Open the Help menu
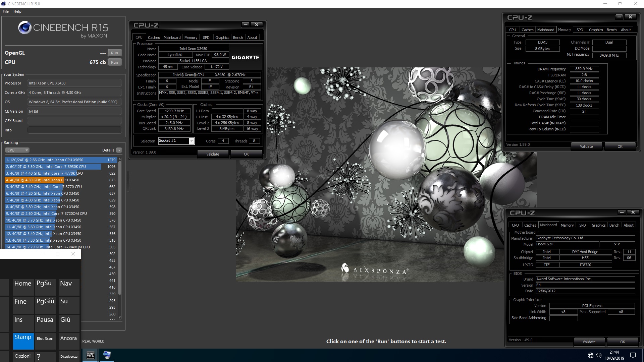644x362 pixels. pos(17,11)
